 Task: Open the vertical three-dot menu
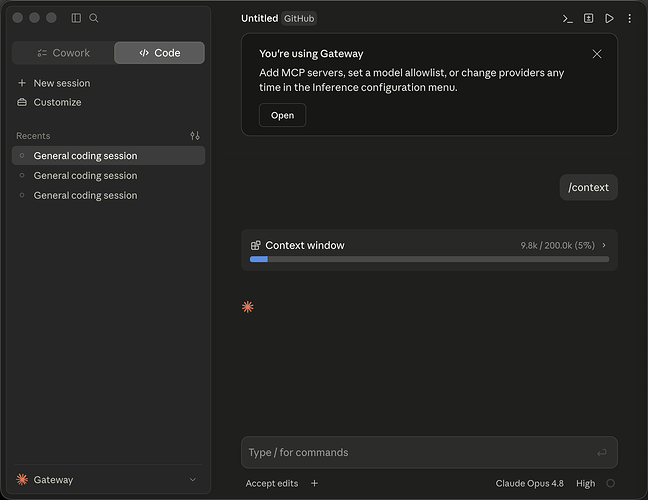pyautogui.click(x=629, y=19)
